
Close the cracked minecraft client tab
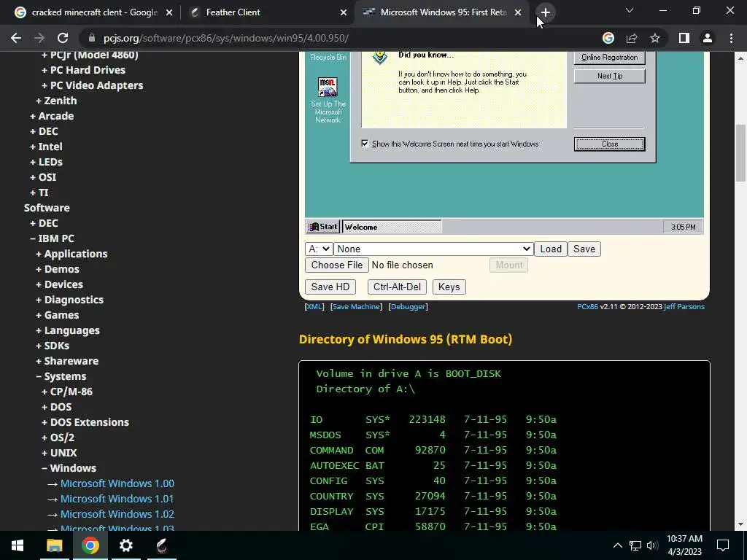169,12
